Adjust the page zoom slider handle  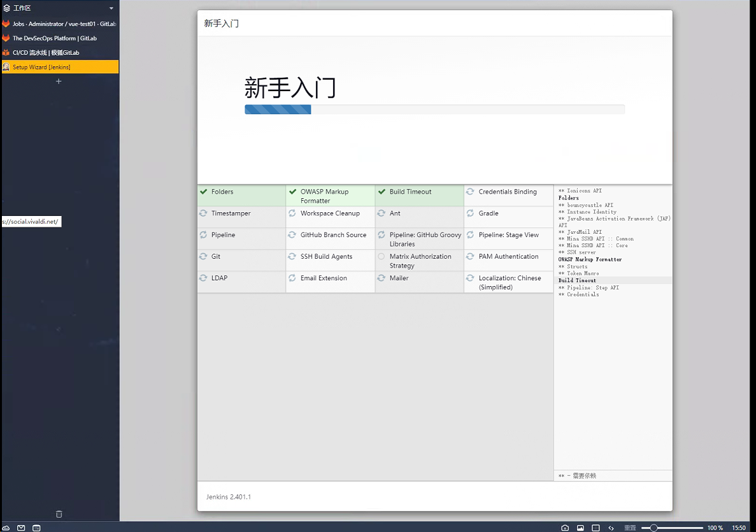tap(654, 528)
